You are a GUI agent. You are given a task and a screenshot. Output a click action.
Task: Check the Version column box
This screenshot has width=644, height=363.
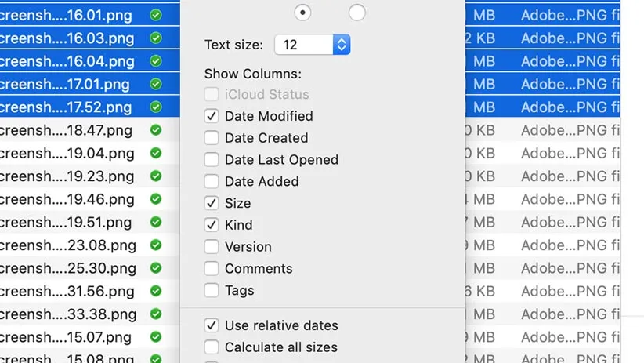[x=212, y=247]
